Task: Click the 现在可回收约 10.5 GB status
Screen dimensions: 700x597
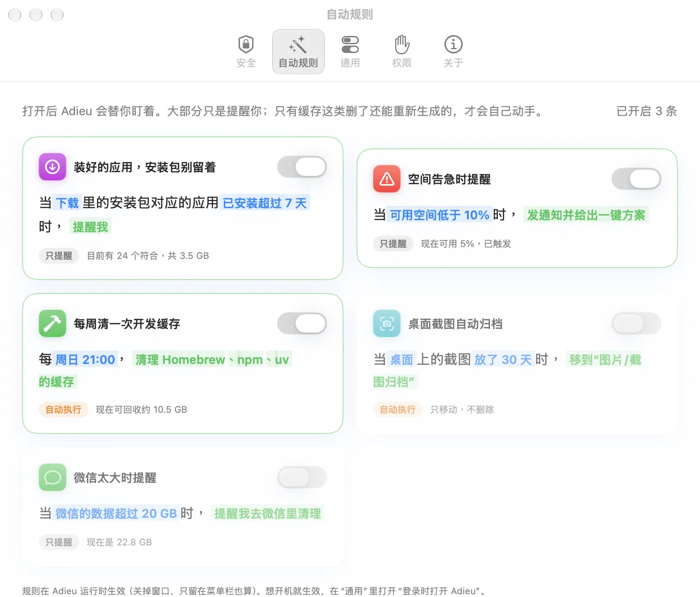Action: pyautogui.click(x=141, y=410)
